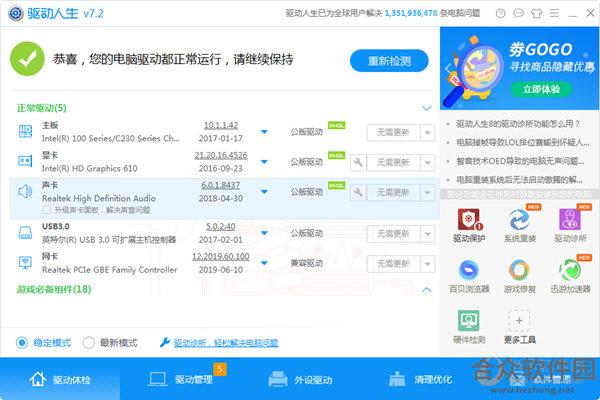Click the 更多工具 plus icon

click(519, 321)
